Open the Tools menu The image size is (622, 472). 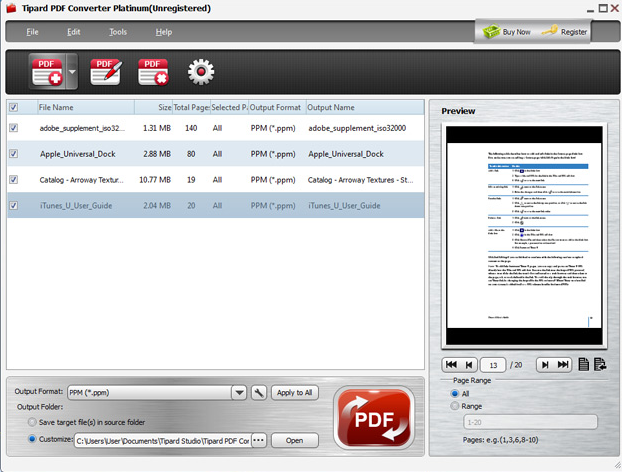coord(118,32)
